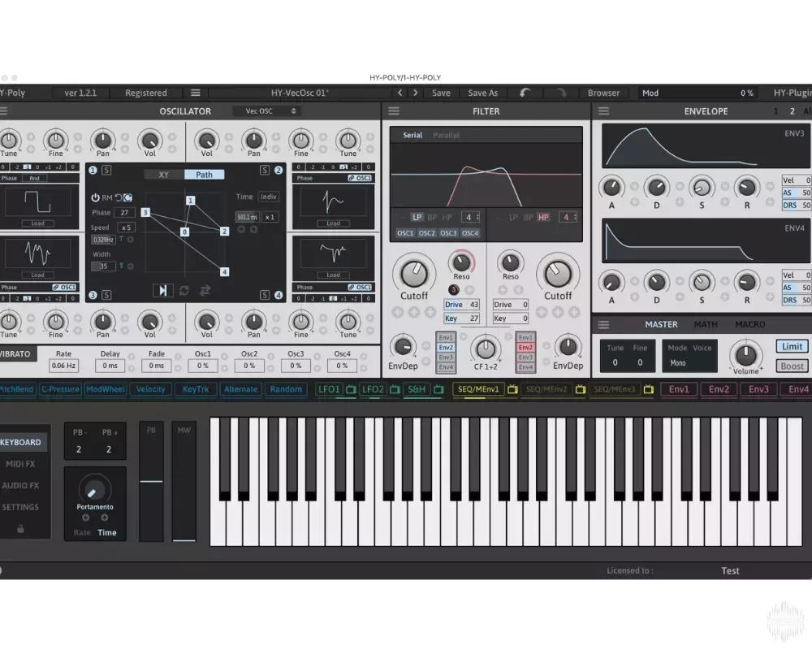Click the Save As button
The width and height of the screenshot is (812, 650).
pyautogui.click(x=482, y=93)
